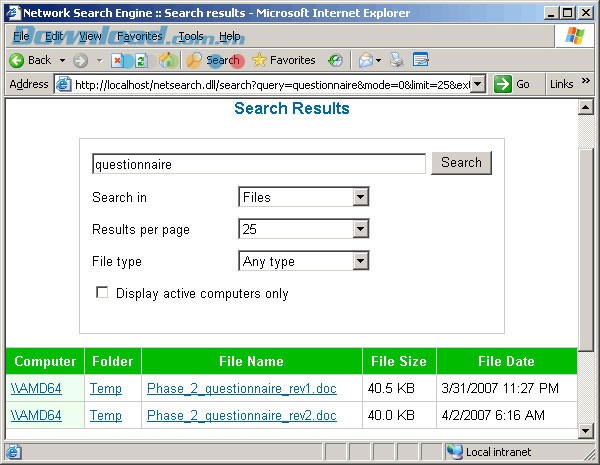Click the Refresh page icon
The width and height of the screenshot is (600, 465).
(x=141, y=60)
